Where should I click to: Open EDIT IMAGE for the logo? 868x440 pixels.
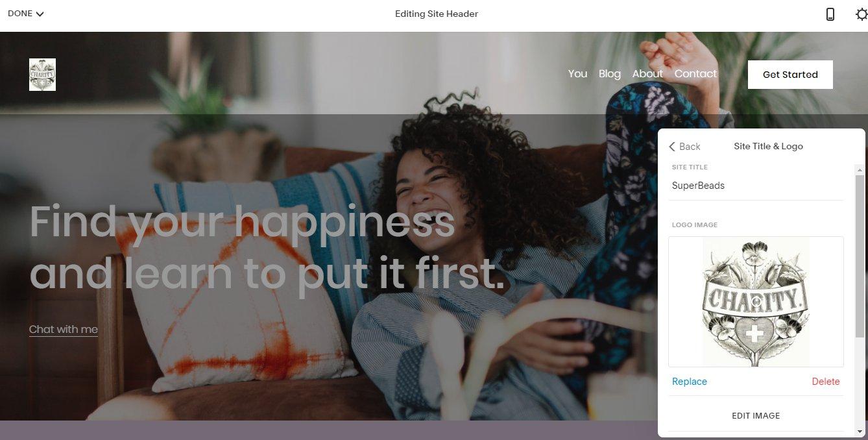(756, 416)
